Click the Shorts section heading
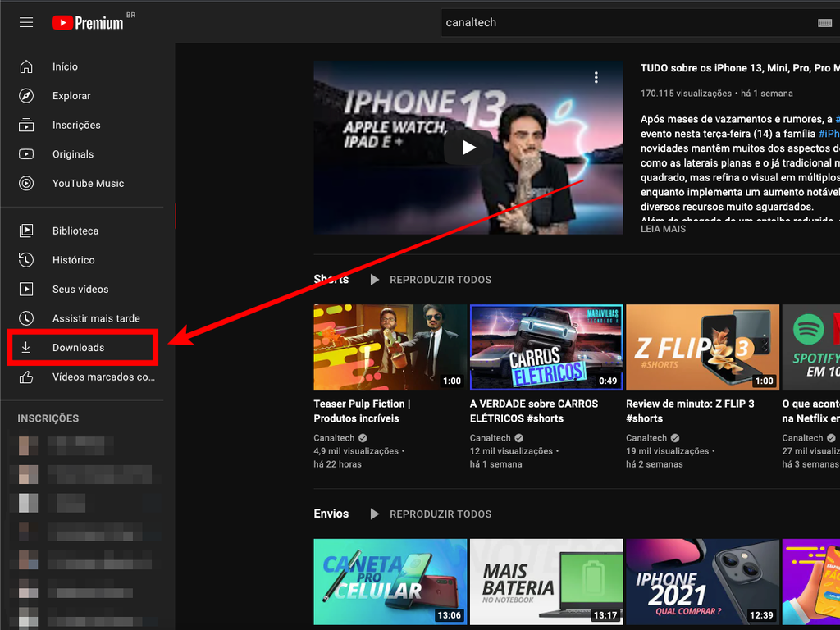The image size is (840, 630). [x=331, y=279]
